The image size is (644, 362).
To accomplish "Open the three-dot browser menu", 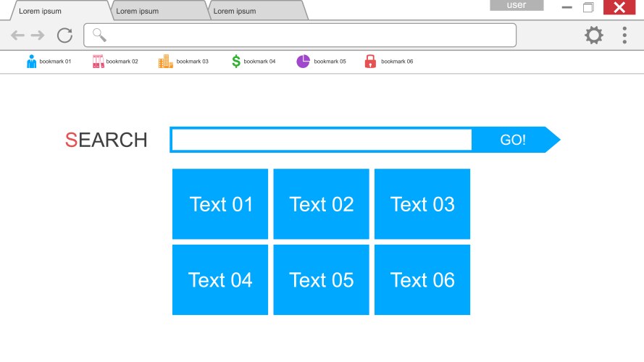I will tap(624, 35).
